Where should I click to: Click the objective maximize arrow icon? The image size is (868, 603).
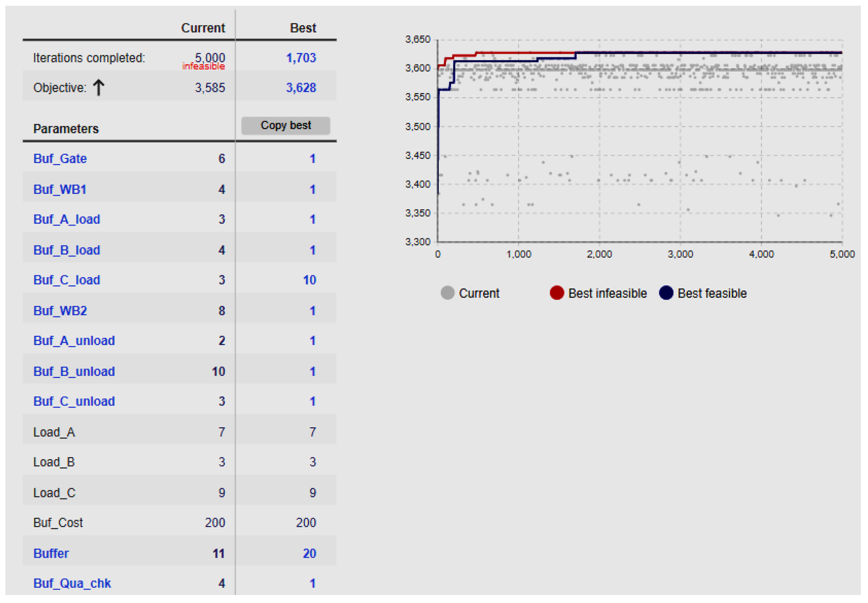99,87
